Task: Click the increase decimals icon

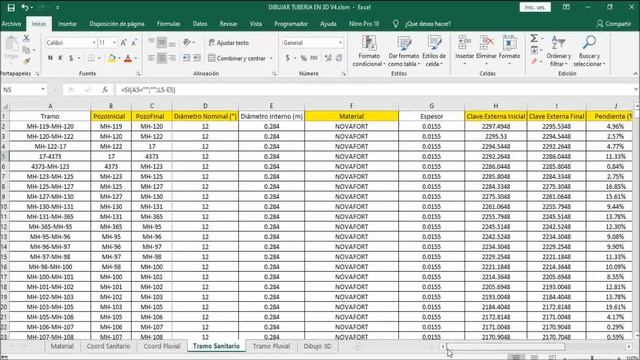Action: click(328, 58)
